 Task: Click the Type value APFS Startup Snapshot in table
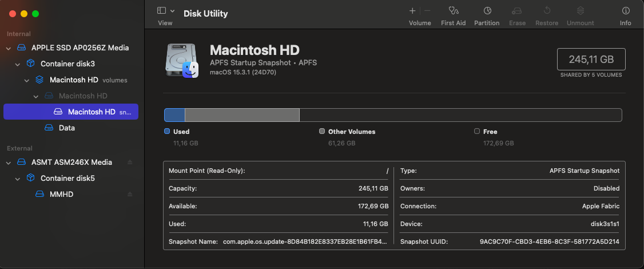click(585, 171)
